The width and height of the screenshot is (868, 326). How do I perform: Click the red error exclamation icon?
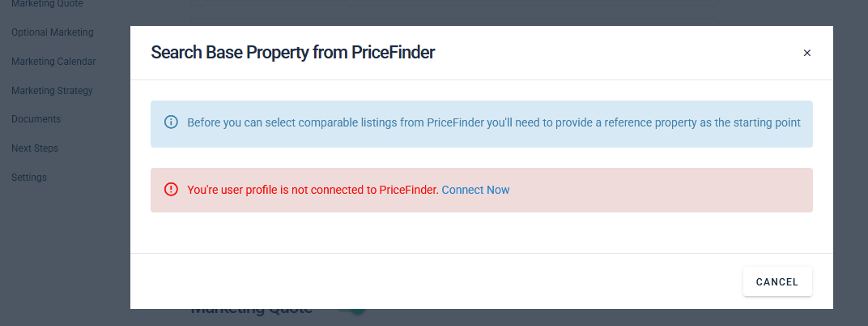171,190
